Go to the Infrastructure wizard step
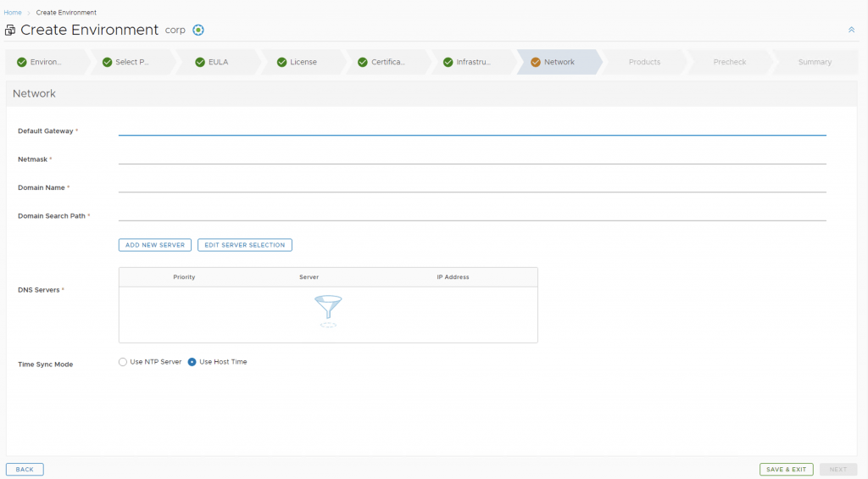The image size is (868, 479). click(472, 62)
